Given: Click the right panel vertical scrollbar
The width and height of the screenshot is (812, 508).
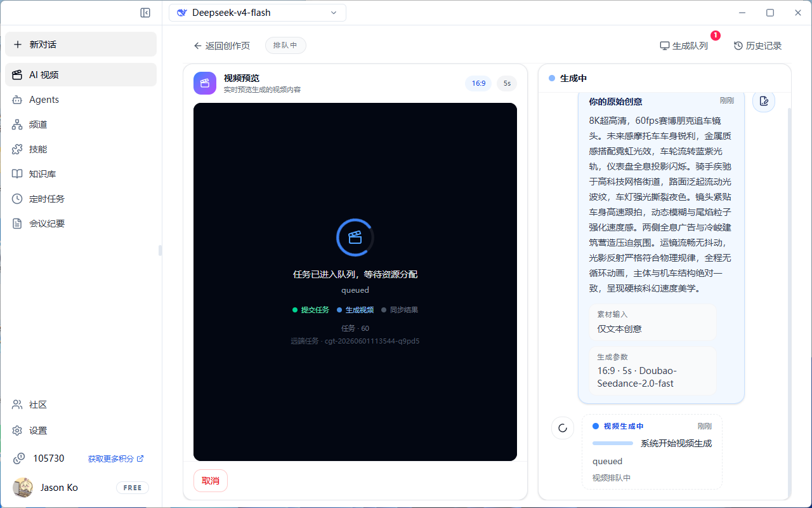Looking at the screenshot, I should (789, 302).
